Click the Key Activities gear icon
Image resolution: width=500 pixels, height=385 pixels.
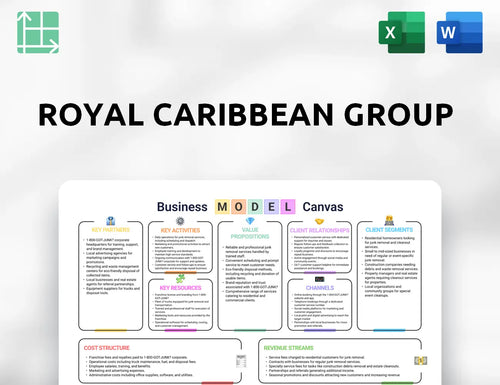tap(180, 221)
